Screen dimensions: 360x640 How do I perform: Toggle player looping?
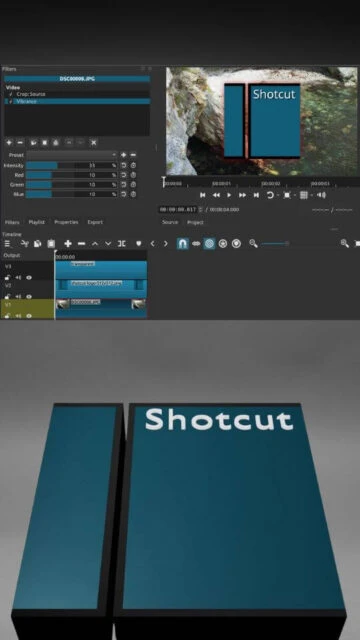tap(270, 195)
